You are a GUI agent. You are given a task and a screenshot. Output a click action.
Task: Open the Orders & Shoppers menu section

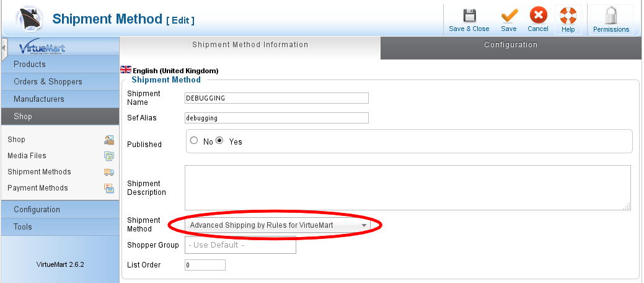[x=60, y=82]
